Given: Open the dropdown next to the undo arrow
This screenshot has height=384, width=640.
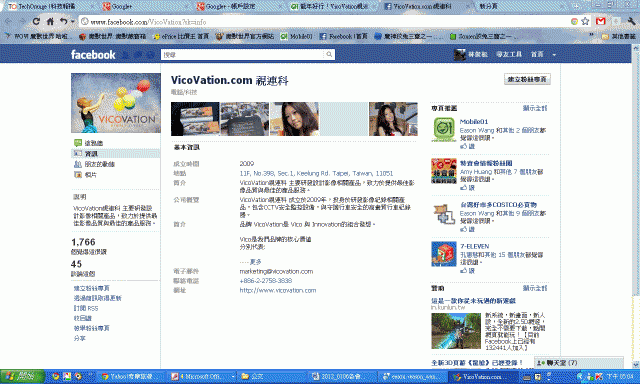Looking at the screenshot, I should [73, 21].
